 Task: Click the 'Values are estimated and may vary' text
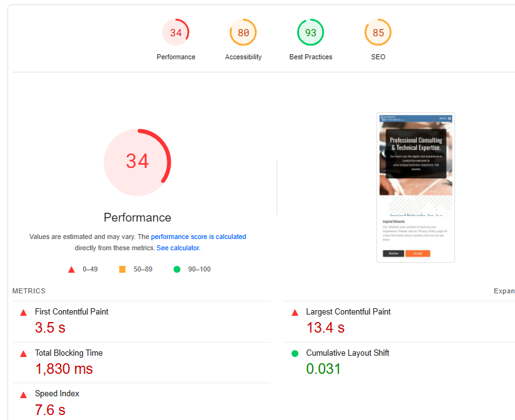click(x=82, y=237)
